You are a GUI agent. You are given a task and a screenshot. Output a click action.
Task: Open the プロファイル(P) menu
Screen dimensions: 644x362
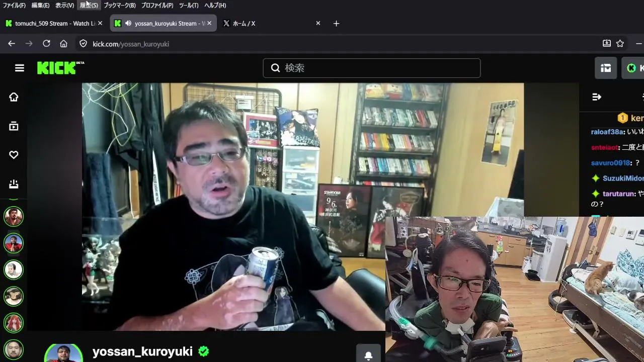157,6
